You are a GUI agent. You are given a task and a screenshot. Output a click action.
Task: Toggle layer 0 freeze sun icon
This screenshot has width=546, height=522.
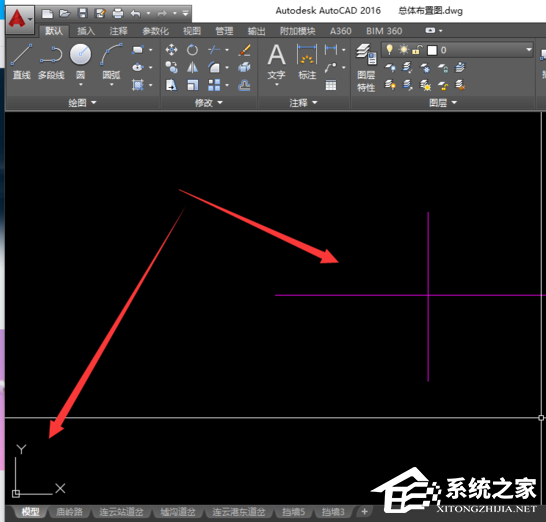pos(404,50)
